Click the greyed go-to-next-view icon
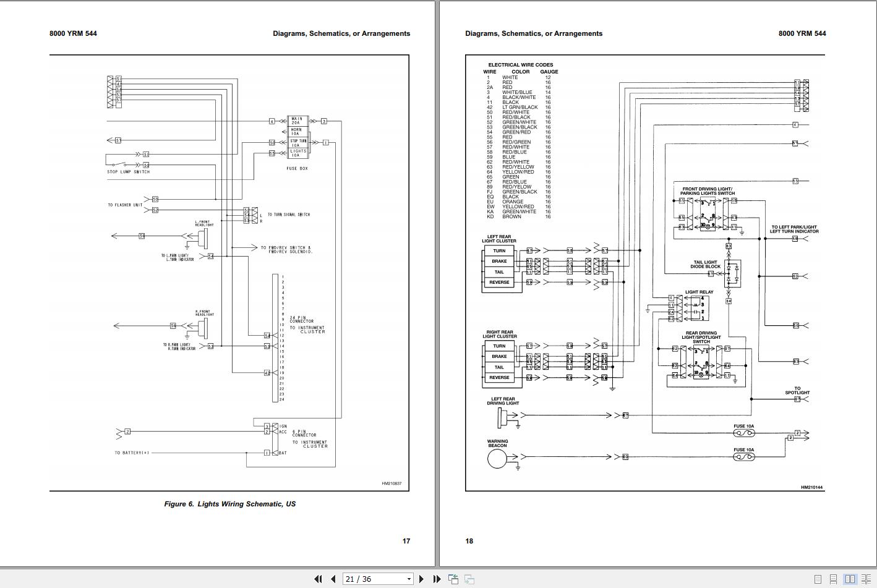Viewport: 877px width, 588px height. [469, 579]
